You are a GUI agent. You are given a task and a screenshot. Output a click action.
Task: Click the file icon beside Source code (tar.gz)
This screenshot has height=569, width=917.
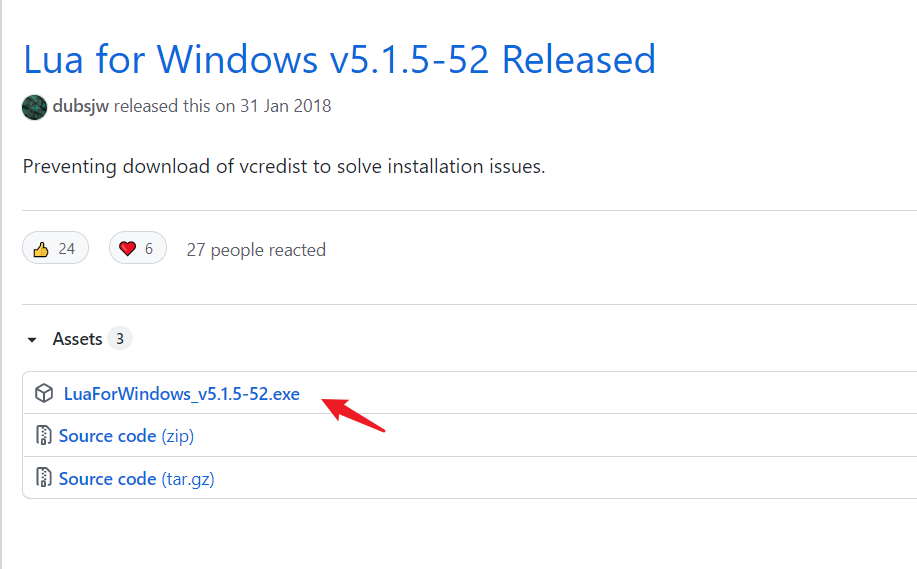(44, 479)
